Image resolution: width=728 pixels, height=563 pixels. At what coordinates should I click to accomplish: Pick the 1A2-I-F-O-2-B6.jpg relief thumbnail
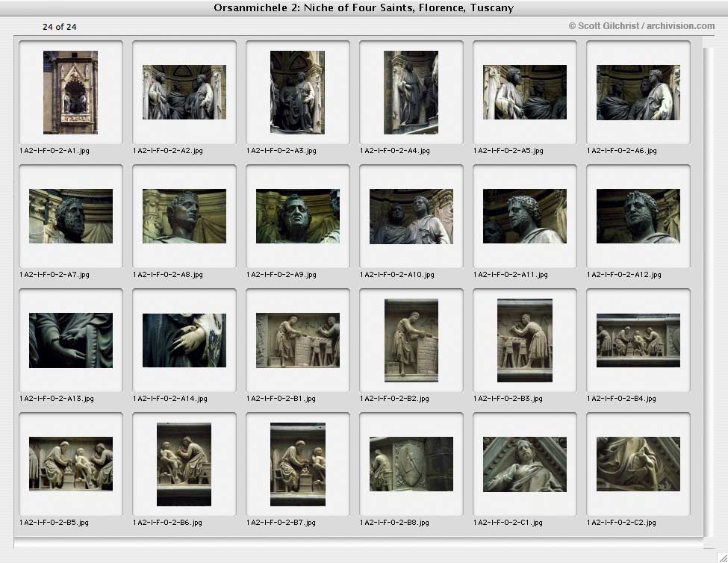184,464
